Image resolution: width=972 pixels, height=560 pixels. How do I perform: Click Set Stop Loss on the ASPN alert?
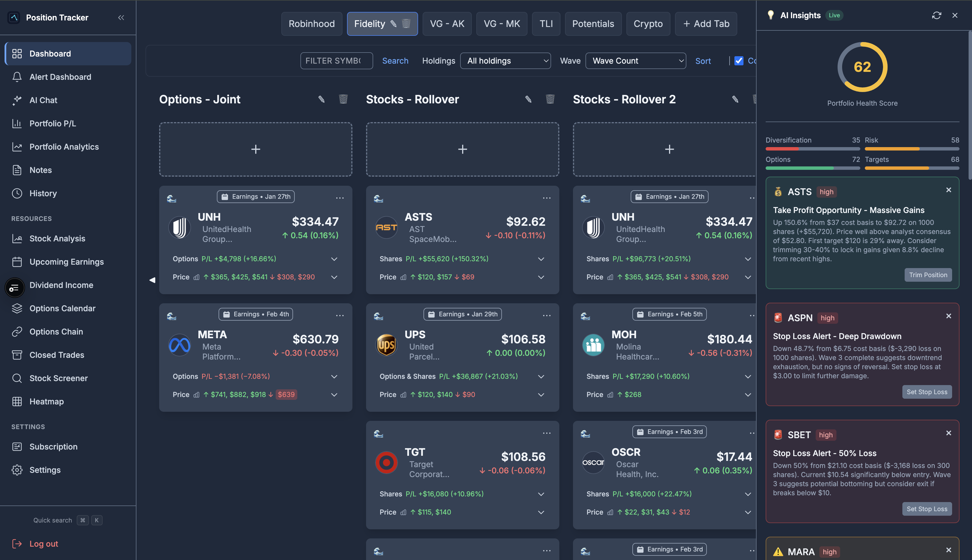(927, 392)
